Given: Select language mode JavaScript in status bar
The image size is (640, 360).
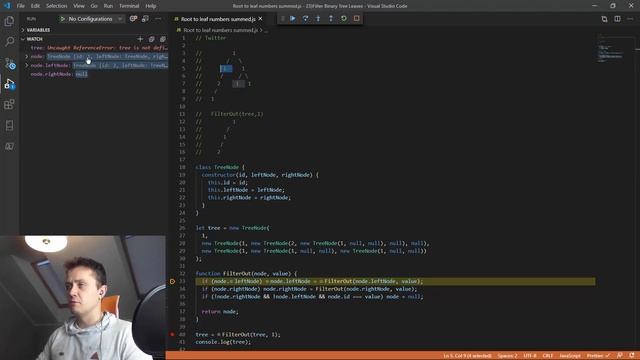Looking at the screenshot, I should pos(570,356).
